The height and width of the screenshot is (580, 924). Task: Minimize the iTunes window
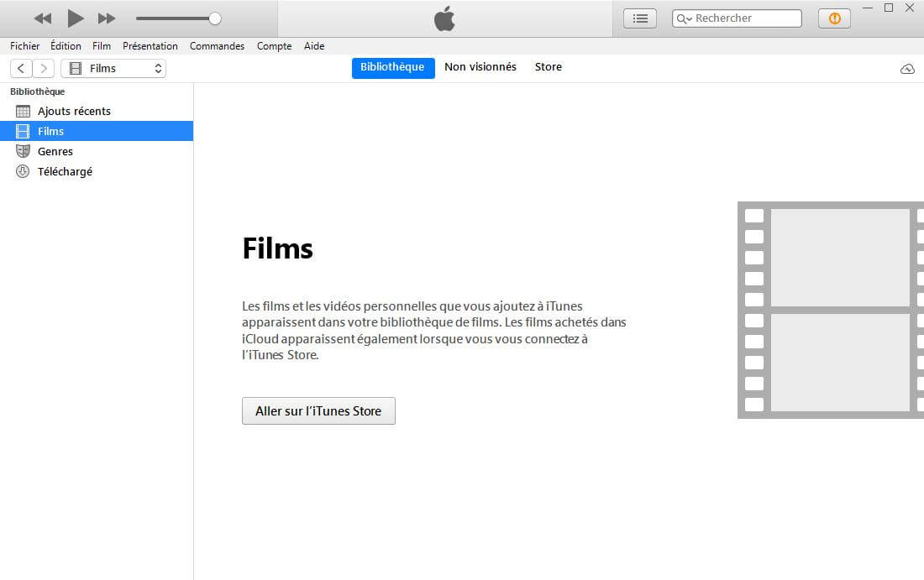pos(868,8)
